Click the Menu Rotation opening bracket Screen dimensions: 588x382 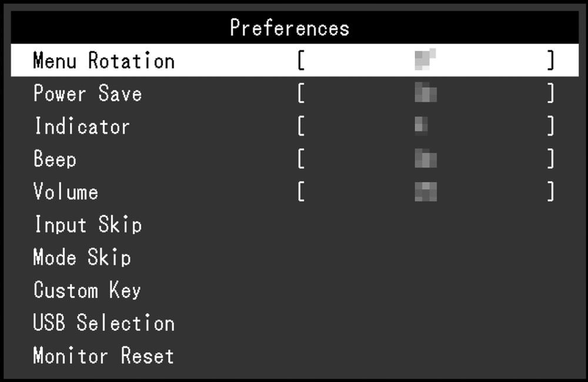click(300, 61)
